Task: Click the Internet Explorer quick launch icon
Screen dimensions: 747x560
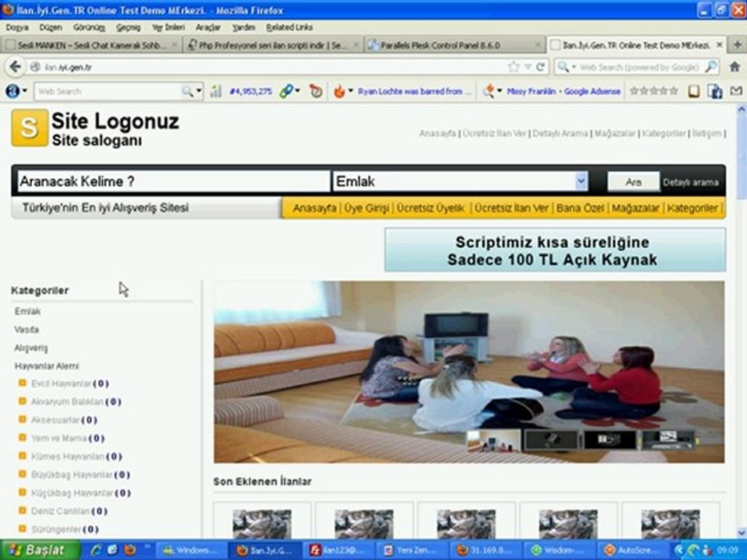Action: 96,550
